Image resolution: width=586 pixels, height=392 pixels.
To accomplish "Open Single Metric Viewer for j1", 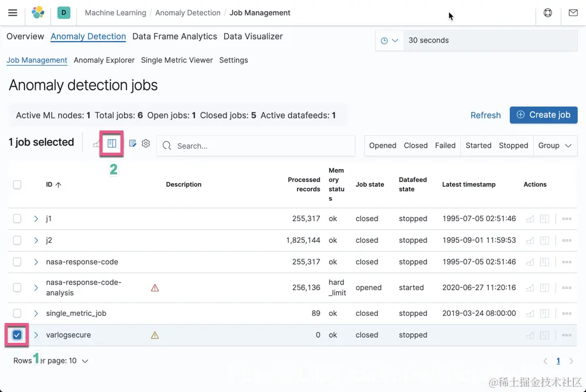I will [x=530, y=219].
